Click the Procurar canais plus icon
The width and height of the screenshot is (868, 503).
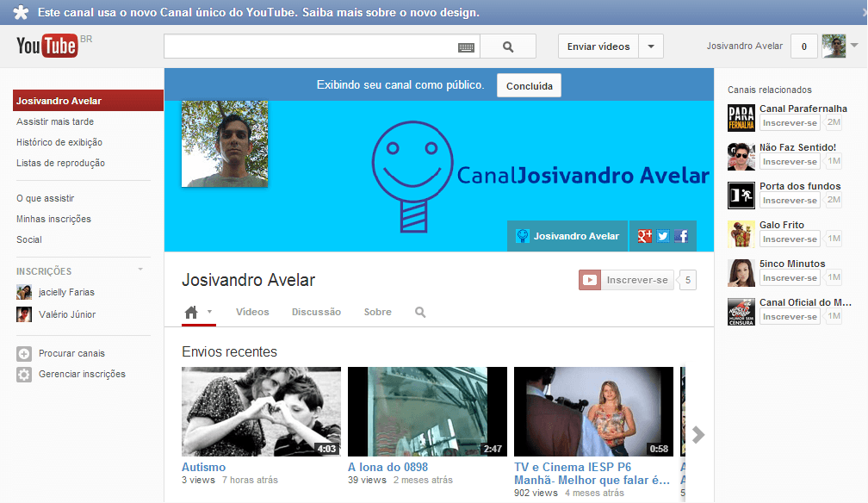[x=24, y=353]
